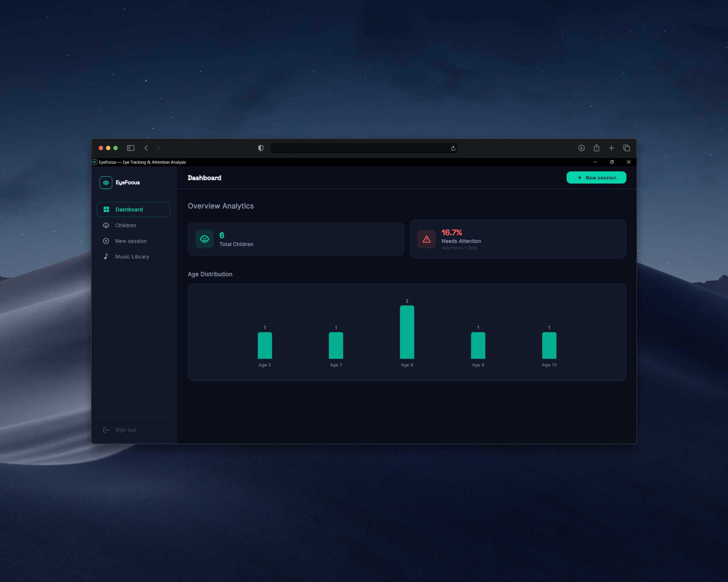Click the play-circle icon beside New session
Viewport: 728px width, 582px height.
[106, 241]
